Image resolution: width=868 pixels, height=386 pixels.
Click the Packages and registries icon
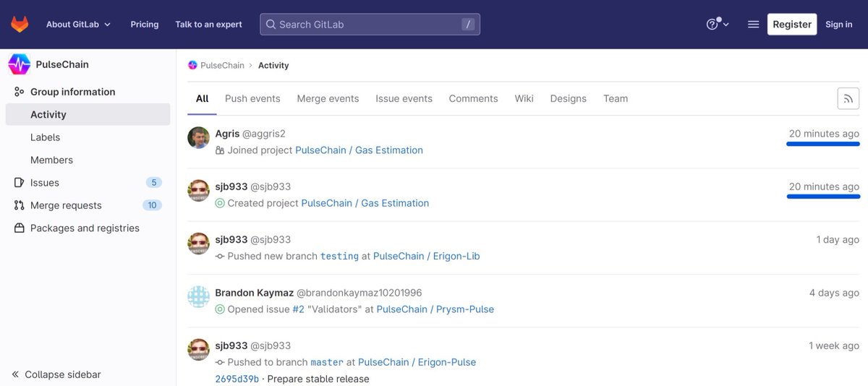click(19, 228)
